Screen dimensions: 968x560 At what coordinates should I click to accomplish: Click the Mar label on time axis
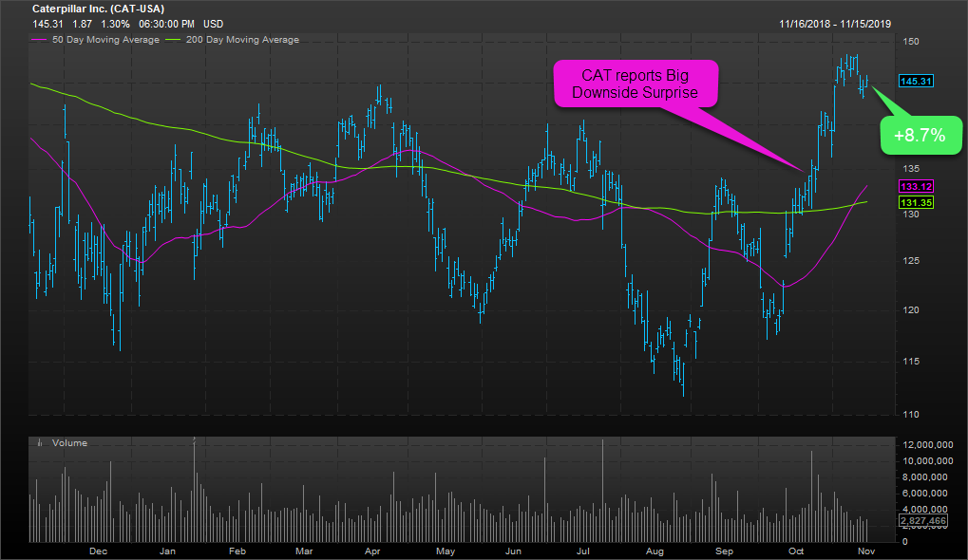[x=304, y=551]
